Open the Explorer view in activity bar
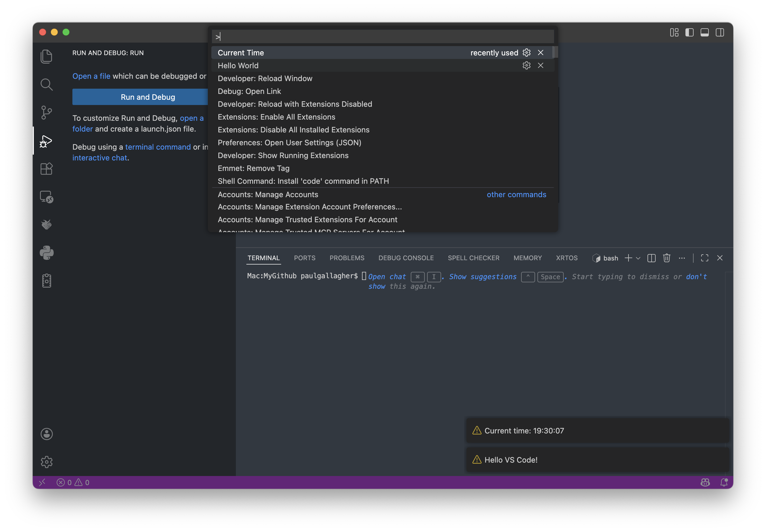Screen dimensions: 766x532 46,56
